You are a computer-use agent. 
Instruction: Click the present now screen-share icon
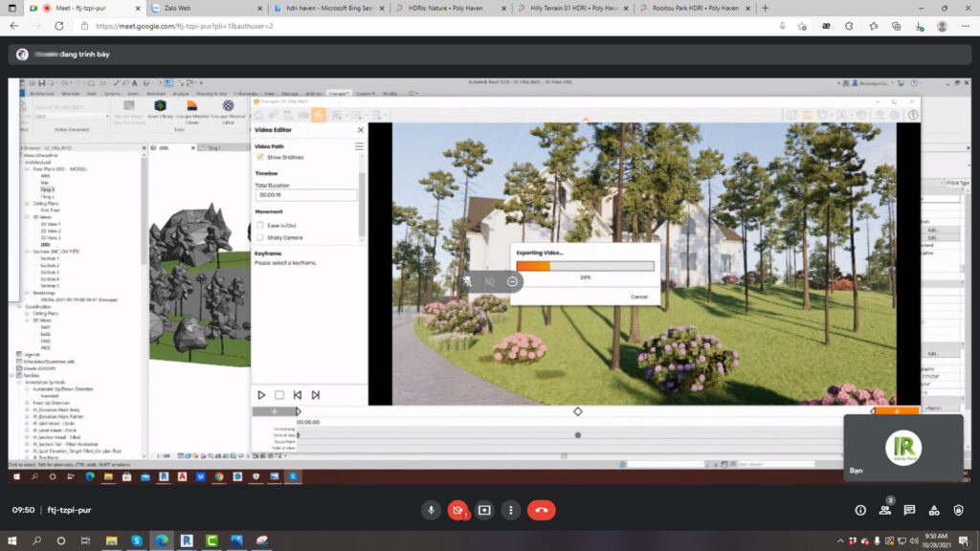coord(485,510)
